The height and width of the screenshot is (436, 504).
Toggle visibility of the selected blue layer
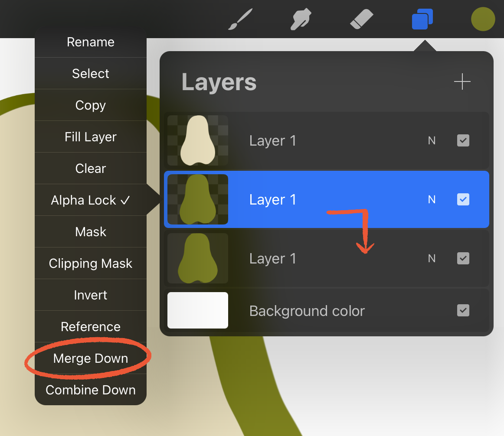(x=463, y=199)
